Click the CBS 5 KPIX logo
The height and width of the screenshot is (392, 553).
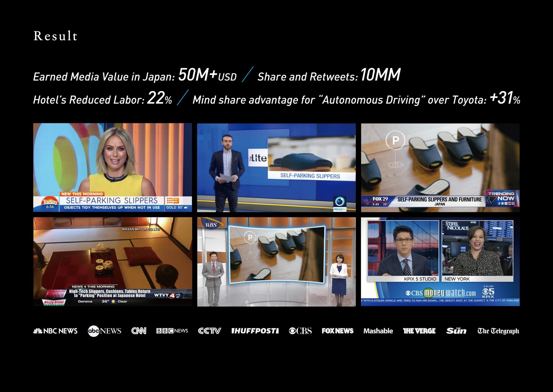[488, 293]
